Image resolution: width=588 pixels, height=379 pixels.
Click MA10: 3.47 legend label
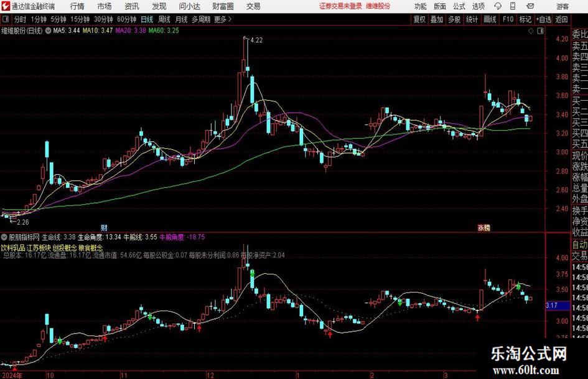[98, 30]
